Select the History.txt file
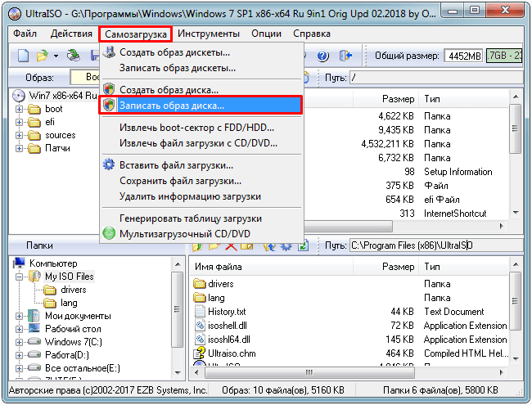The width and height of the screenshot is (532, 405). [227, 312]
